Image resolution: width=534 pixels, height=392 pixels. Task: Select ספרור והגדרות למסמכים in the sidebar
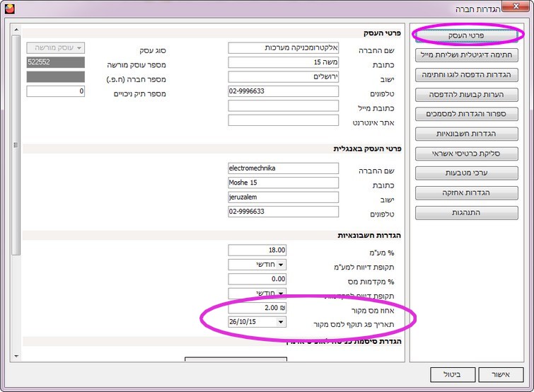[x=465, y=114]
